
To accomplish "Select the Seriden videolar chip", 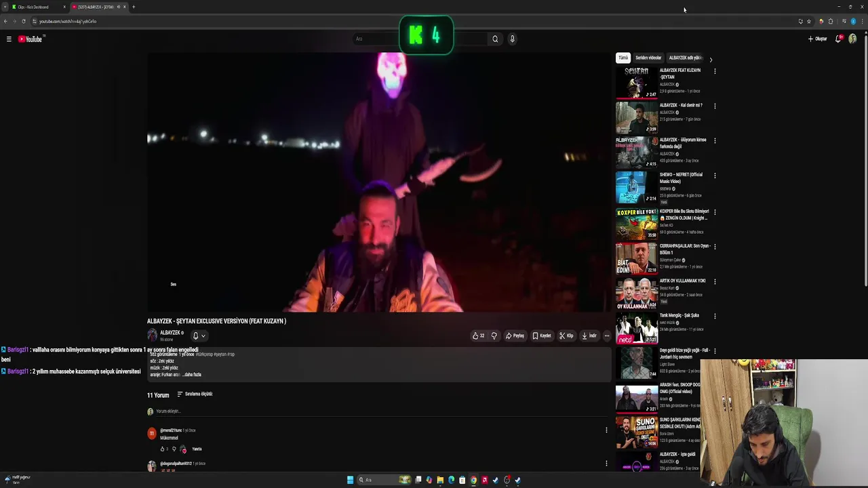I will [x=648, y=58].
